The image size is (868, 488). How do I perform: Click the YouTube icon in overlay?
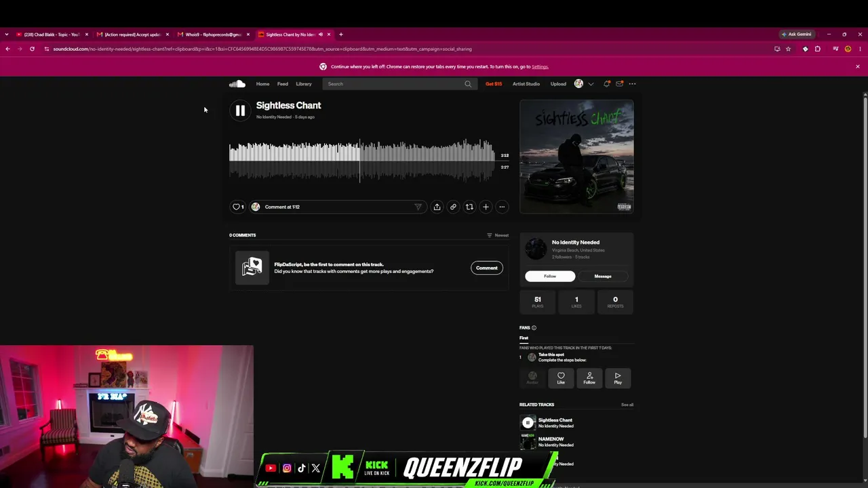(271, 468)
